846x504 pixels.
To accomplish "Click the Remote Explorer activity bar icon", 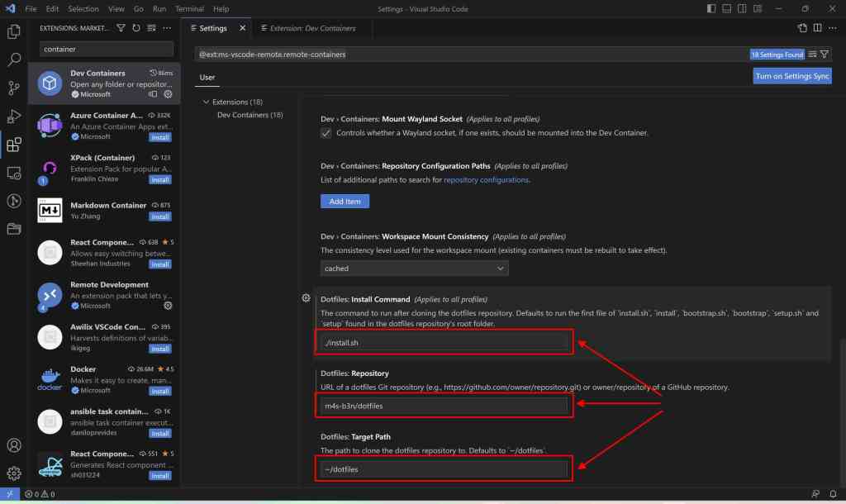I will pyautogui.click(x=13, y=173).
